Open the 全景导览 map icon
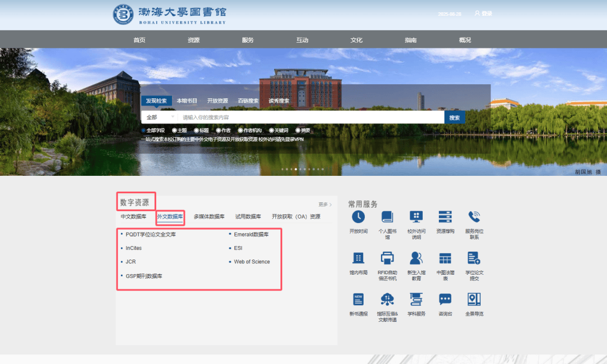Viewport: 607px width, 364px height. click(474, 299)
